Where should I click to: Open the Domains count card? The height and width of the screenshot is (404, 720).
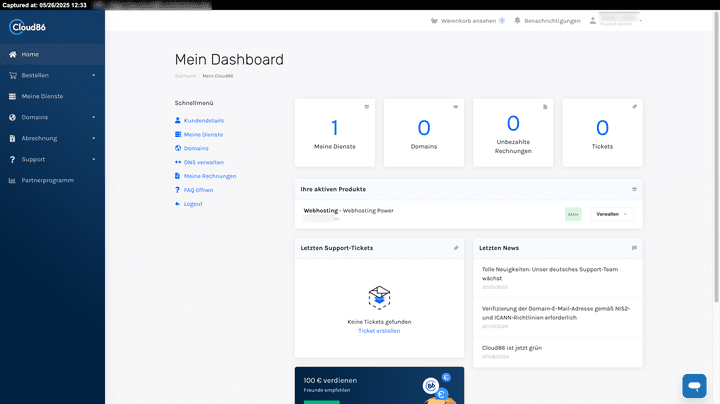(424, 133)
